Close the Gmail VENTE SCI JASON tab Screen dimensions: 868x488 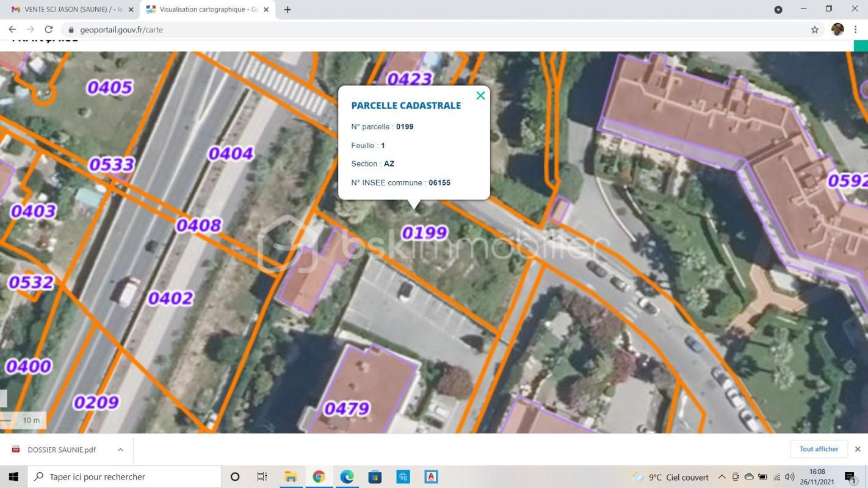point(131,10)
